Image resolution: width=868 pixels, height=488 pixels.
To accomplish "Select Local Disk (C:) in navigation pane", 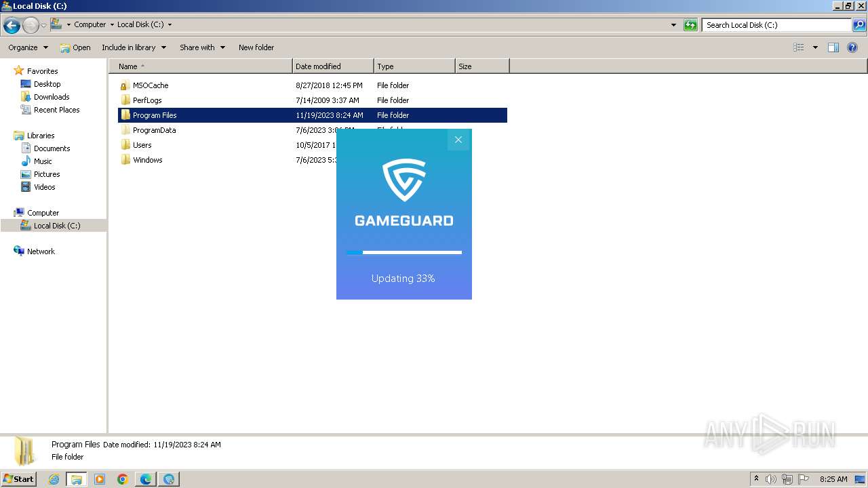I will pos(54,226).
